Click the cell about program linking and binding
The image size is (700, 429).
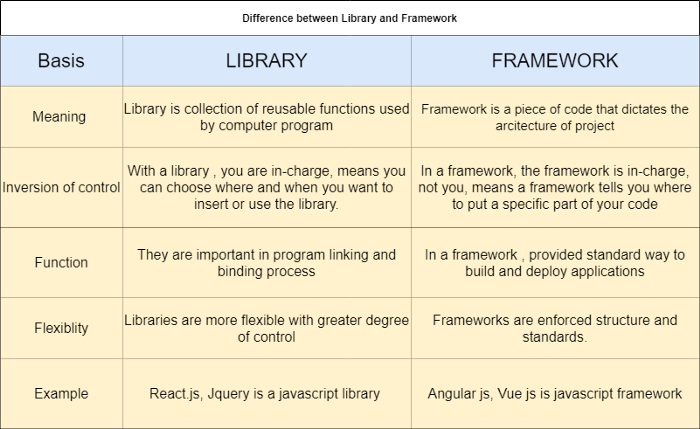[x=266, y=262]
